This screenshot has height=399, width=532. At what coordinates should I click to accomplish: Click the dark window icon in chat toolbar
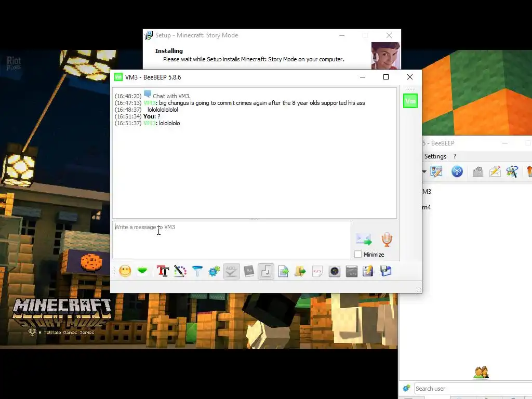coord(352,271)
